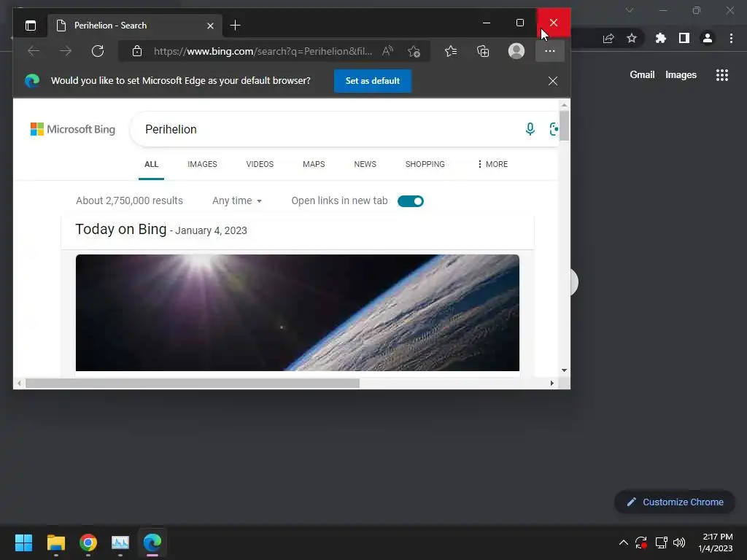Click the vertical scrollbar down arrow

coord(564,370)
